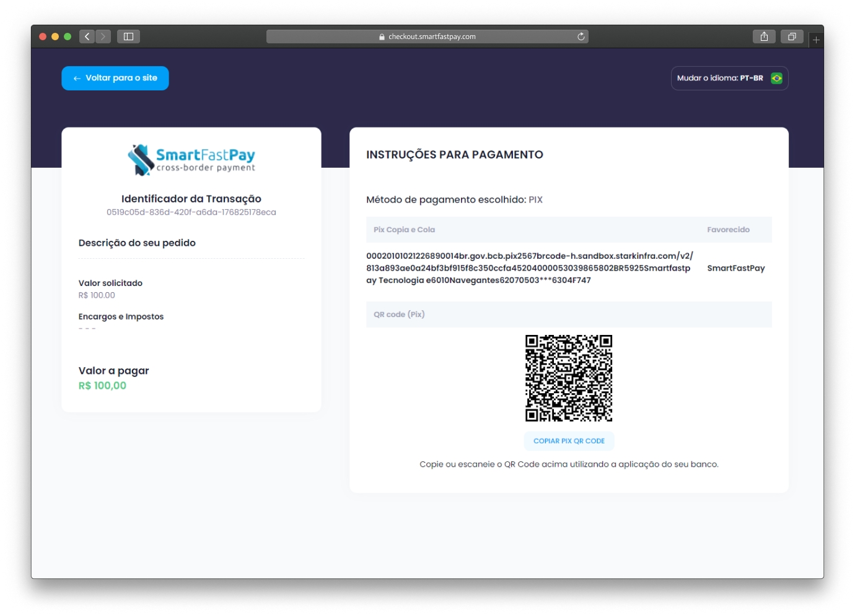855x616 pixels.
Task: Open the language selector PT-BR
Action: click(x=729, y=78)
